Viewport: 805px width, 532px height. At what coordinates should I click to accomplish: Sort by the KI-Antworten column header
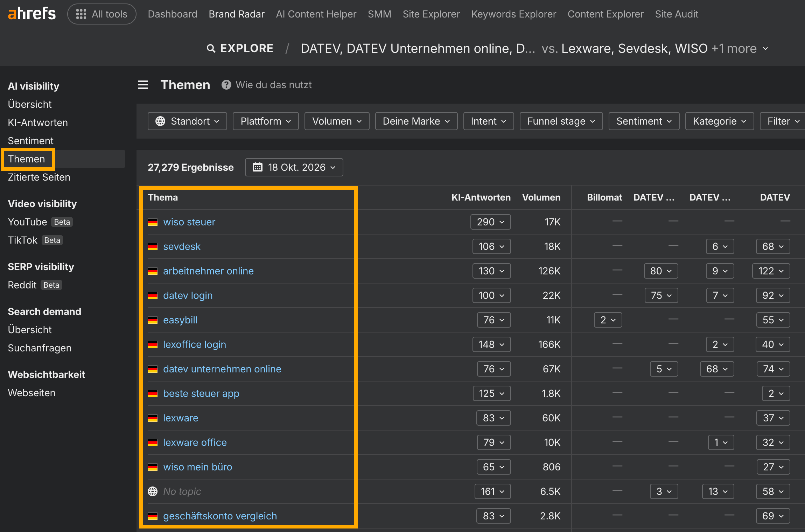coord(481,197)
